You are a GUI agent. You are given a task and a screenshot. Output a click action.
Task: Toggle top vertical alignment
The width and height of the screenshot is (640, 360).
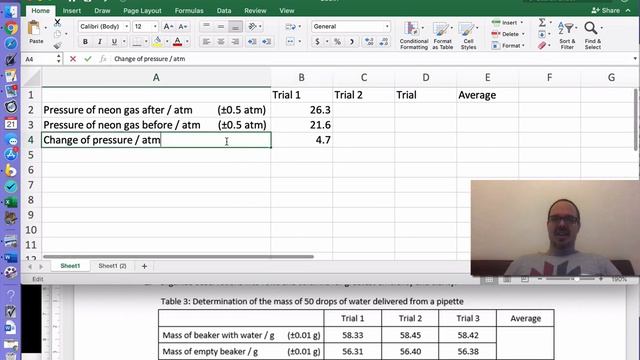pyautogui.click(x=207, y=27)
